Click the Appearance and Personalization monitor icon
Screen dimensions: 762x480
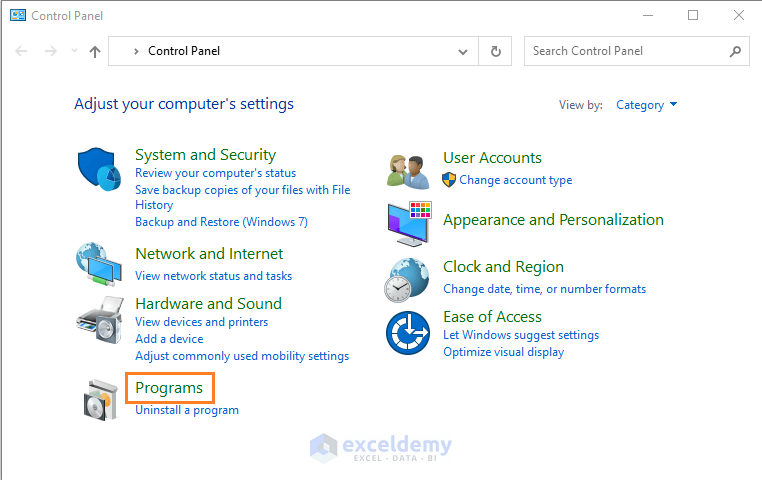click(409, 223)
